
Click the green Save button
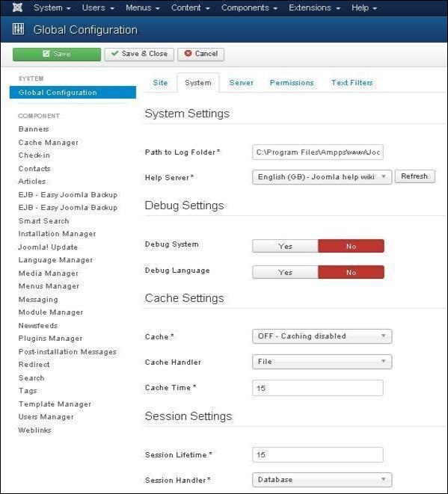[x=57, y=55]
